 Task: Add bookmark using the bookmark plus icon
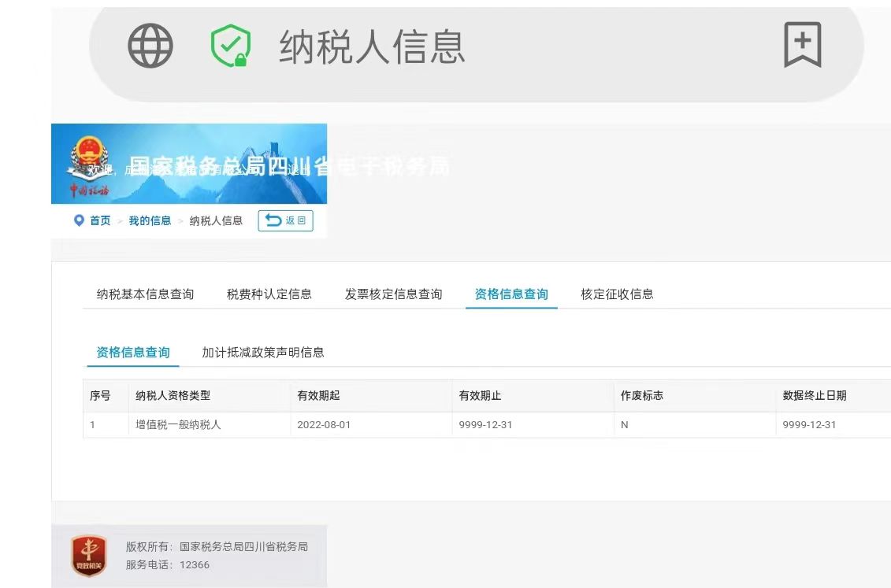tap(802, 45)
